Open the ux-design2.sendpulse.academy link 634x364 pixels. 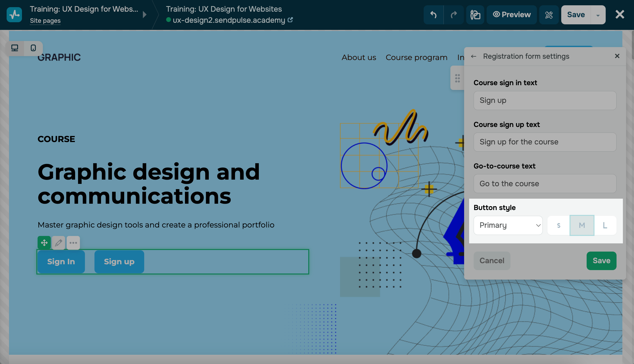click(x=229, y=20)
